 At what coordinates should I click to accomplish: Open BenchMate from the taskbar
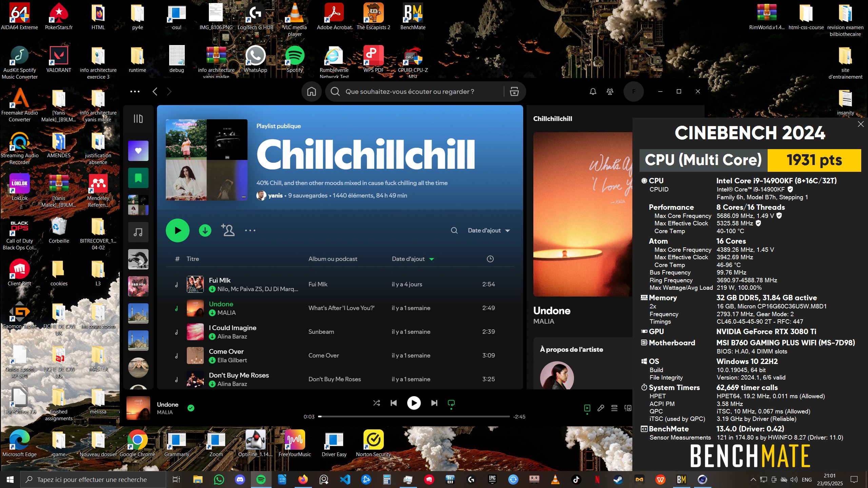pyautogui.click(x=681, y=480)
